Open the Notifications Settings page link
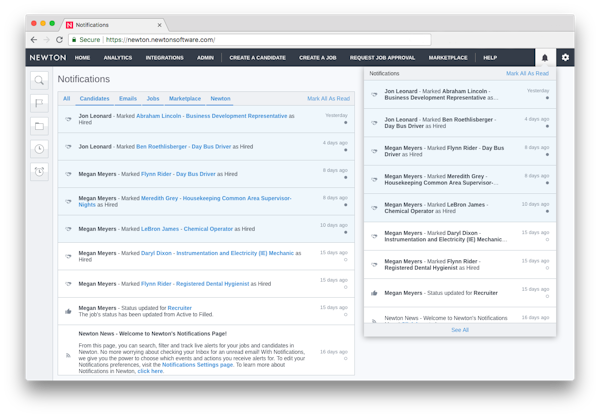 197,365
